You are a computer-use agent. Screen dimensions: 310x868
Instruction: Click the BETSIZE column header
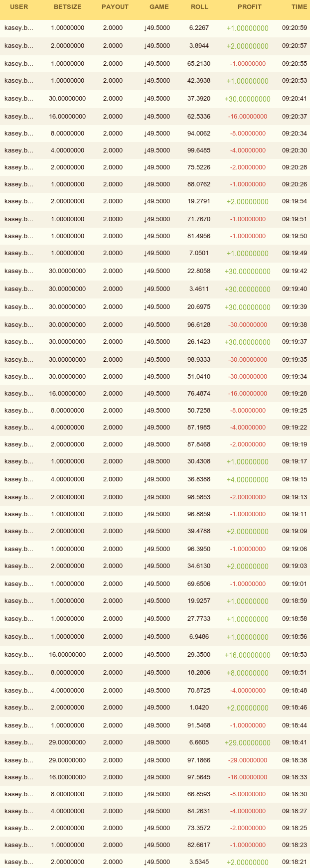tap(67, 7)
